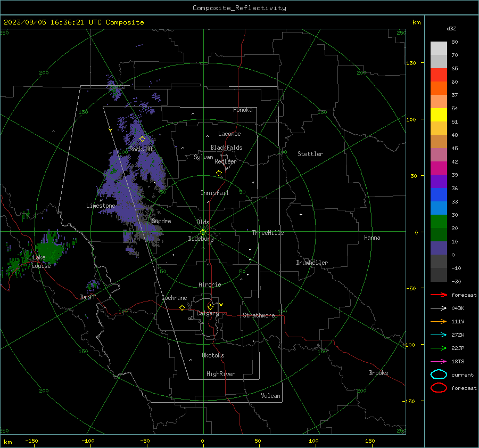The image size is (479, 448).
Task: Pick the bright yellow swatch in dBZ scale
Action: pyautogui.click(x=439, y=115)
